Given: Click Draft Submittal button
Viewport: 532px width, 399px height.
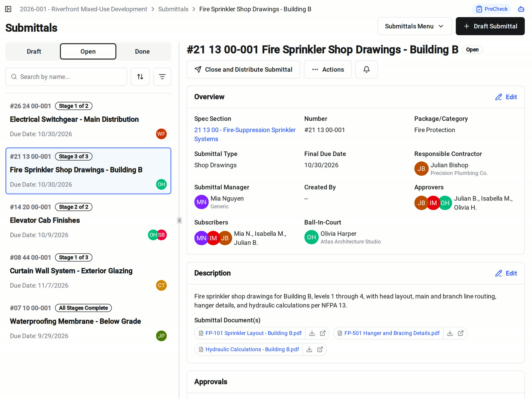Looking at the screenshot, I should 490,26.
